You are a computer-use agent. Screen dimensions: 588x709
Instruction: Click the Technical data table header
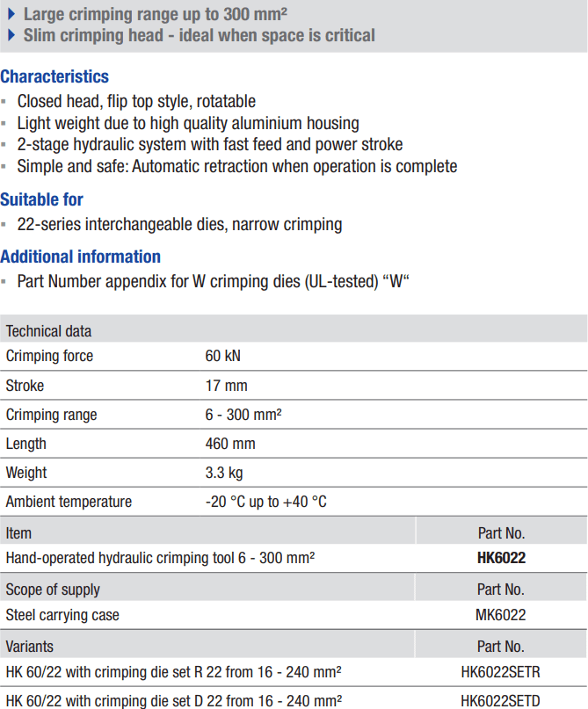coord(48,331)
